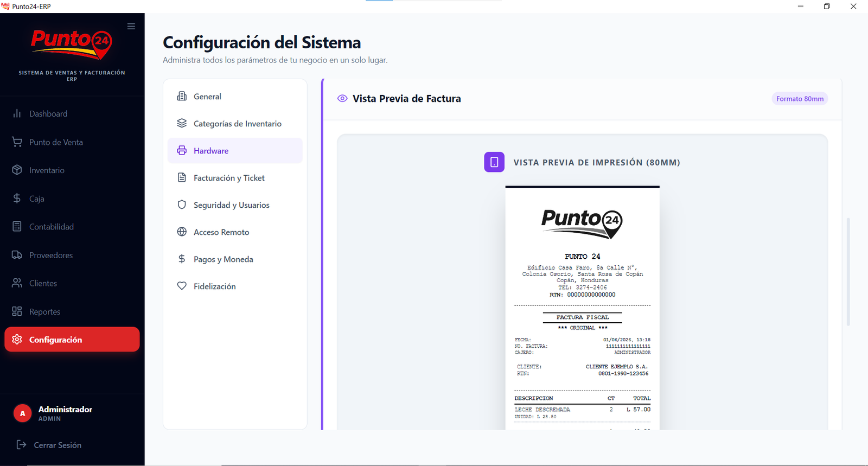The width and height of the screenshot is (868, 466).
Task: Click the Cerrar Sesión link
Action: pos(58,445)
